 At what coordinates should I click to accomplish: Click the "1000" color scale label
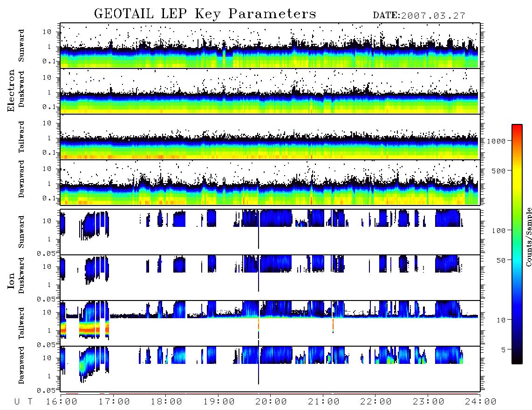tap(496, 141)
